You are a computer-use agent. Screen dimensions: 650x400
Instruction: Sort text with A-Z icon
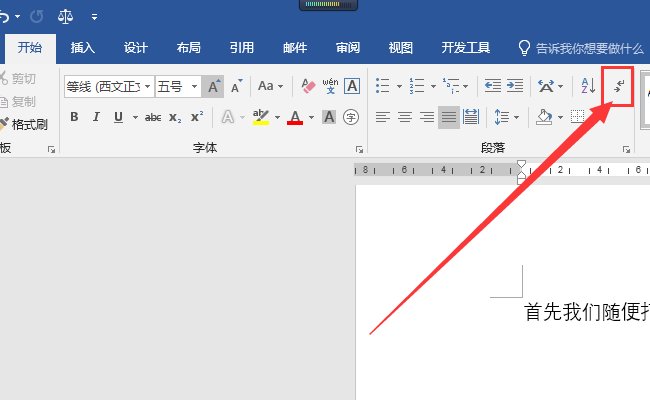tap(588, 86)
